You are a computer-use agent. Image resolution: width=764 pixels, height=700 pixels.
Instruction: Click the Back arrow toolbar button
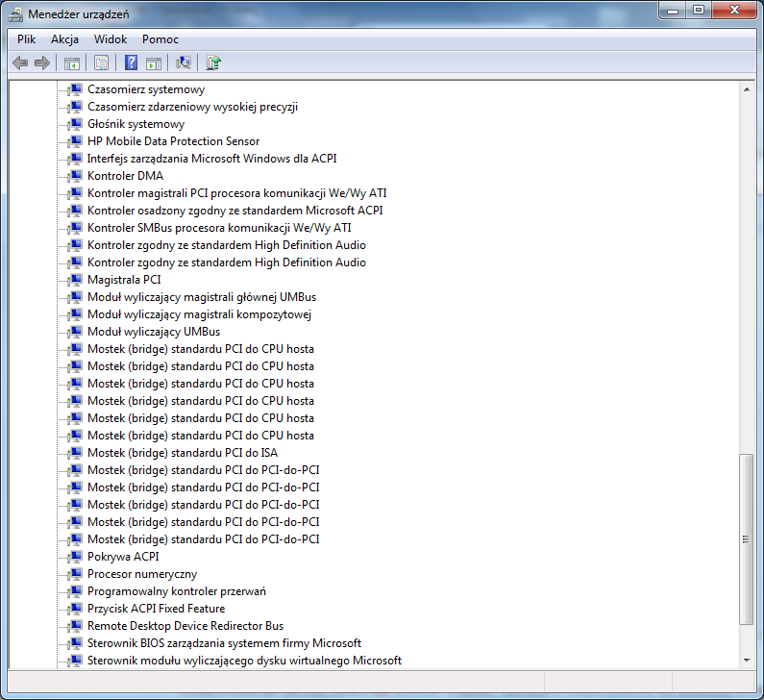20,62
